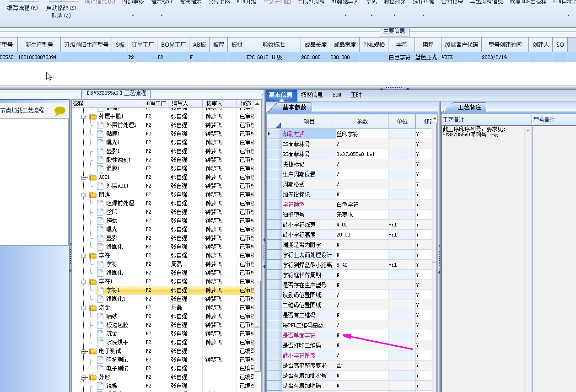Click the document icon beside 铣板

101,386
